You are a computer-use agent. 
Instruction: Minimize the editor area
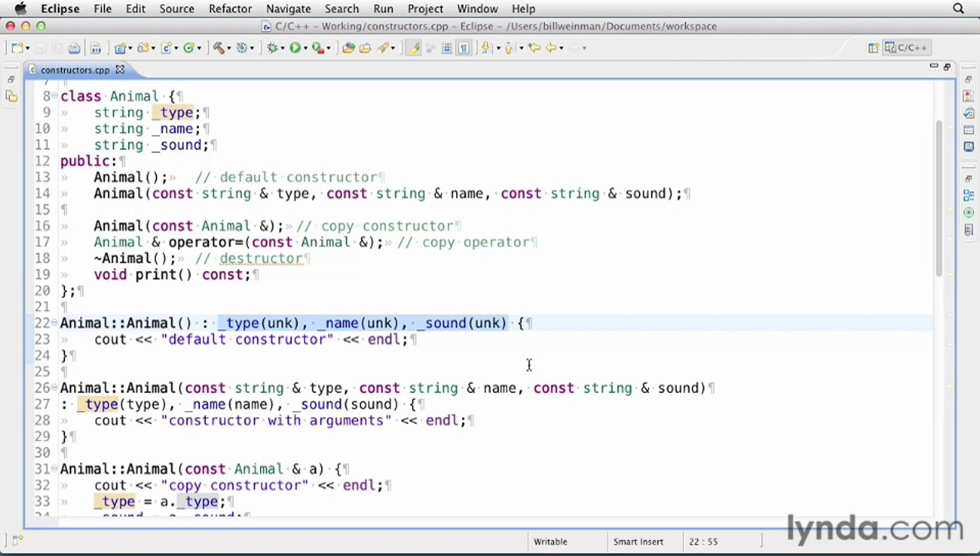click(934, 66)
